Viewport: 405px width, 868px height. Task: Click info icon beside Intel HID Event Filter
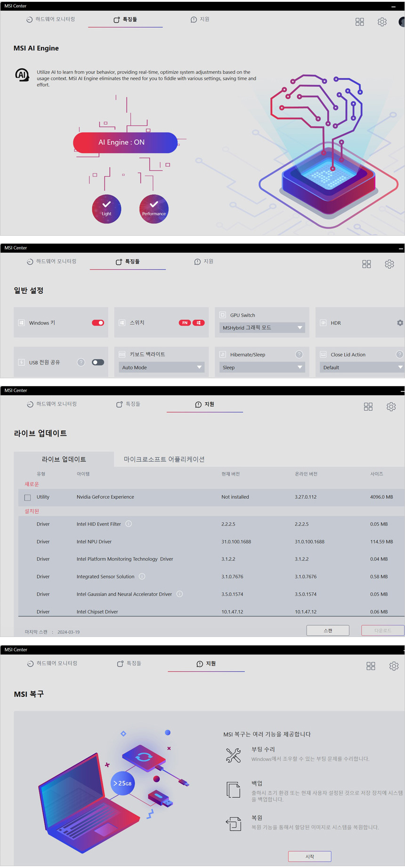[x=129, y=524]
